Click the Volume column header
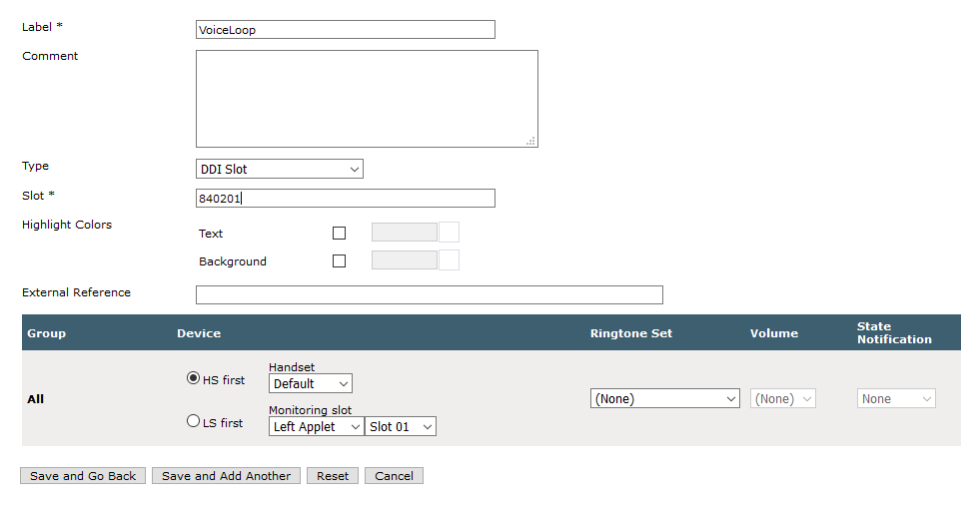980x507 pixels. [774, 333]
